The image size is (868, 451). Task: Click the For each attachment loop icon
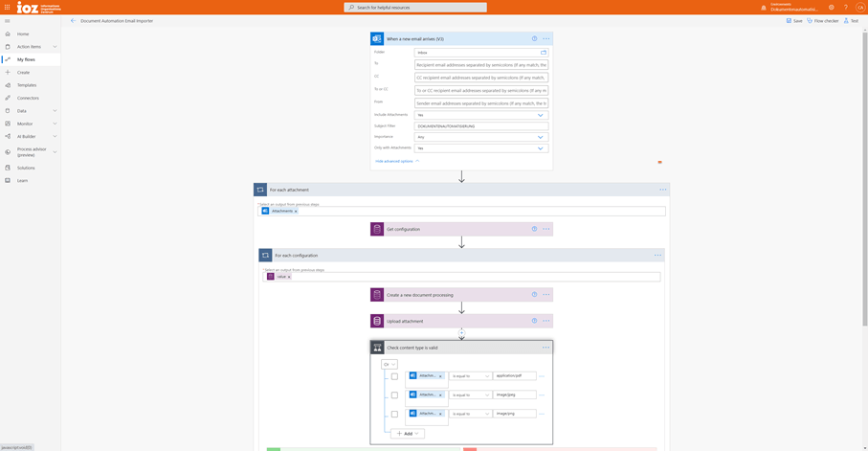point(260,190)
